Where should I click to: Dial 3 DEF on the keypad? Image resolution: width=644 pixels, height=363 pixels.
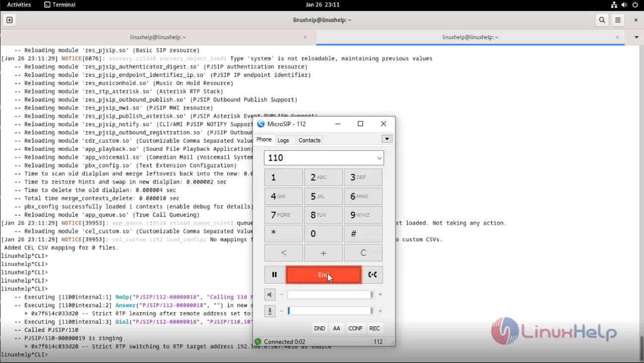click(x=363, y=178)
